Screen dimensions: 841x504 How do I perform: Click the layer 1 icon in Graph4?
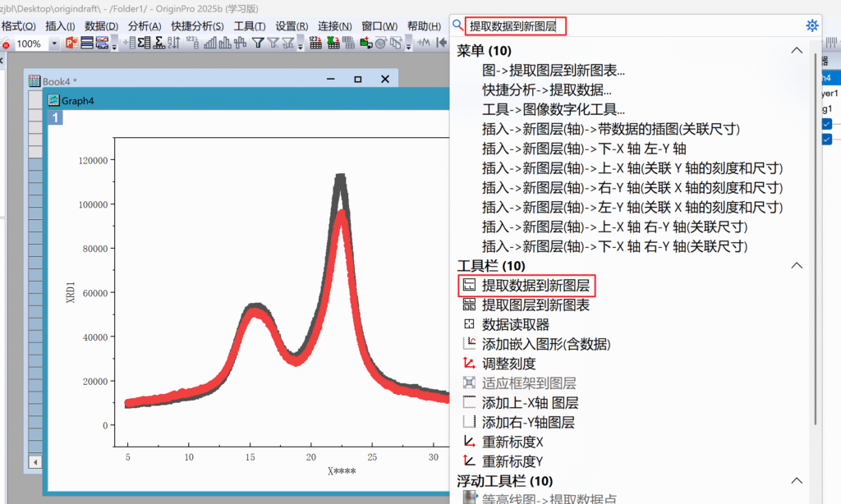pyautogui.click(x=55, y=118)
